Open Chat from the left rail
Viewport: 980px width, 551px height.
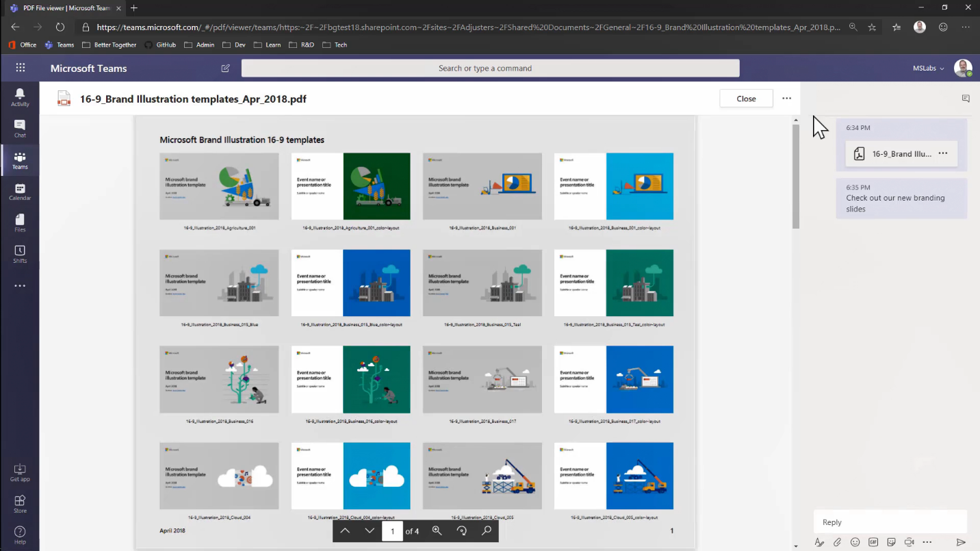pyautogui.click(x=20, y=129)
